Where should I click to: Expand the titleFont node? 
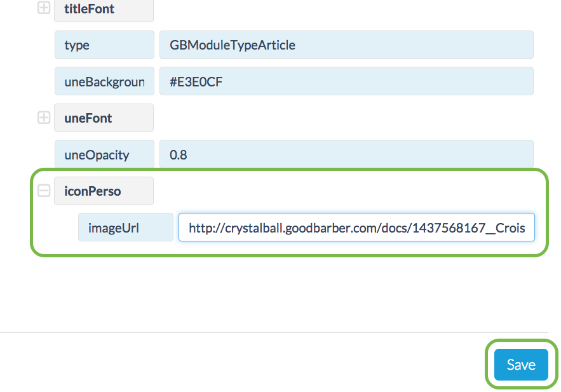[x=44, y=9]
